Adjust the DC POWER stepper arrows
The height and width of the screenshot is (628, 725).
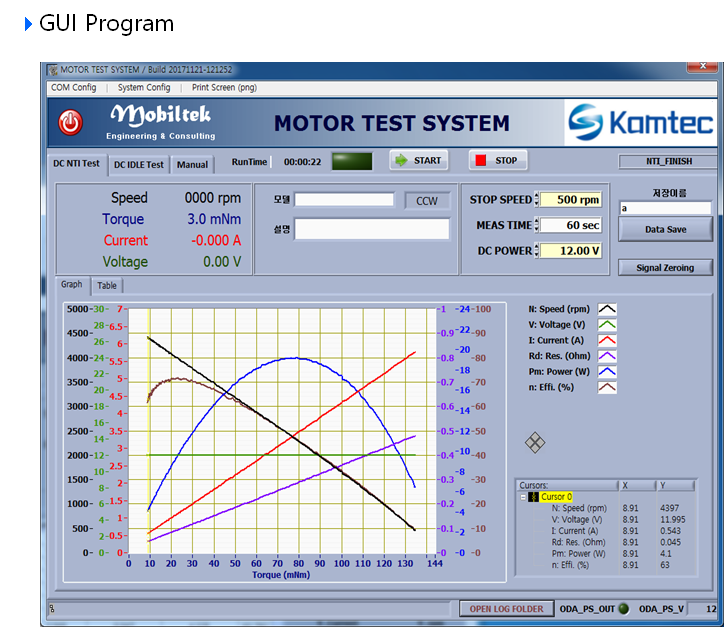536,251
